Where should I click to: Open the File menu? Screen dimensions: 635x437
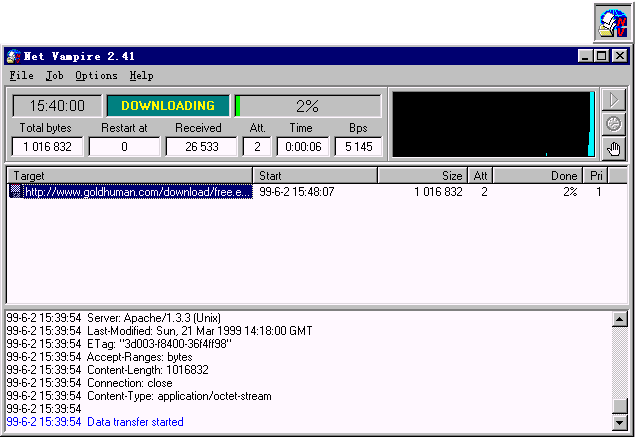click(x=21, y=75)
